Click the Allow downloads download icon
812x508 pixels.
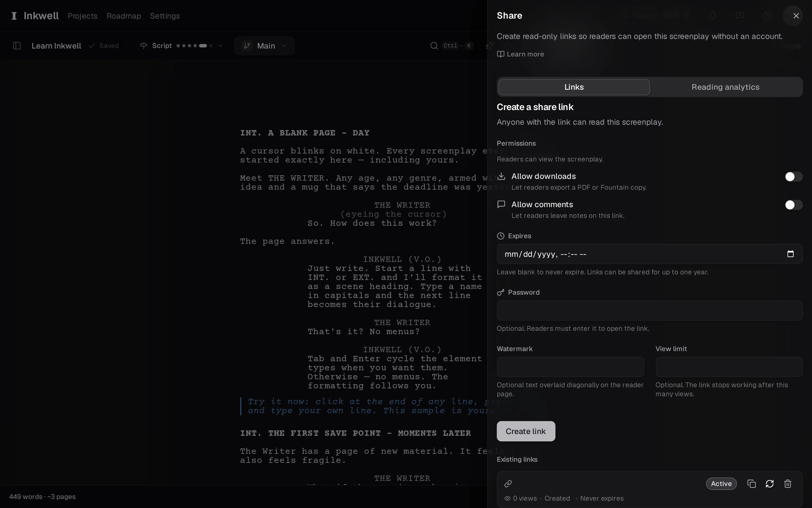pyautogui.click(x=501, y=176)
